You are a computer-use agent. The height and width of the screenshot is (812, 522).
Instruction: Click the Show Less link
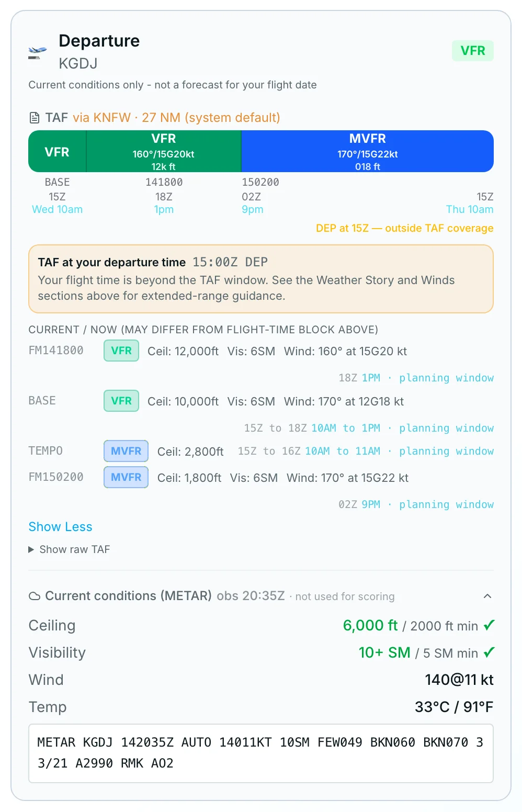60,527
